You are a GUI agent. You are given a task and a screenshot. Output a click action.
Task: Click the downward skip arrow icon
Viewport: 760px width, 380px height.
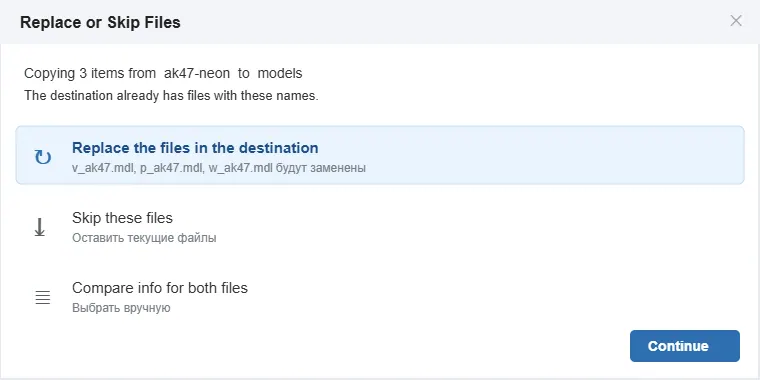pyautogui.click(x=40, y=227)
